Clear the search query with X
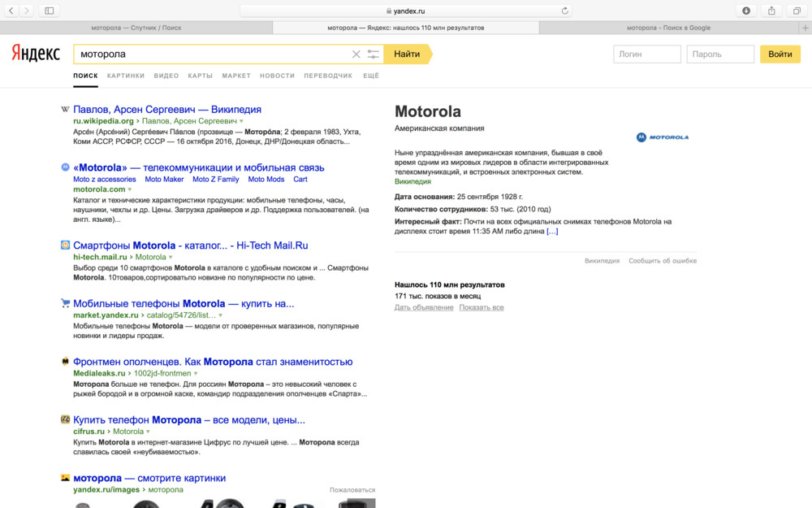812x508 pixels. (356, 54)
